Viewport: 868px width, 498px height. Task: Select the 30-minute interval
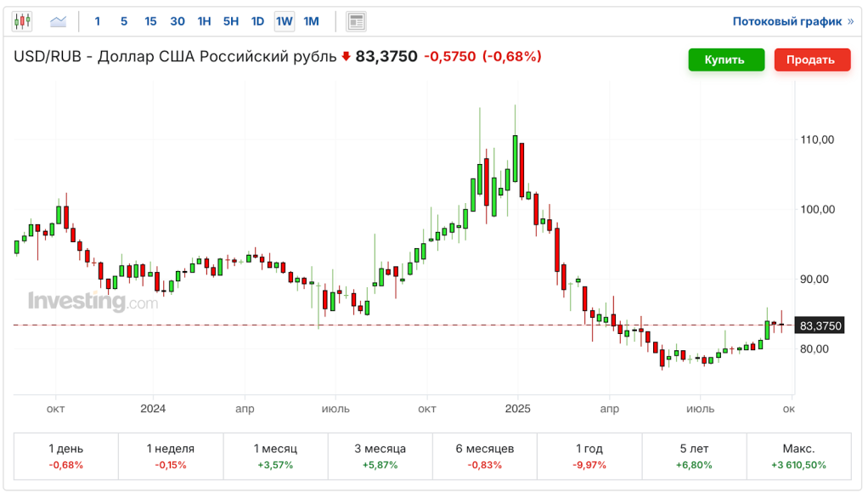click(178, 20)
